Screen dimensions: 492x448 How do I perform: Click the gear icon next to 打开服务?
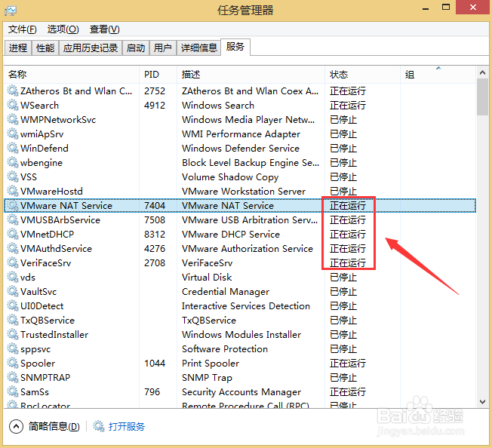pyautogui.click(x=99, y=426)
